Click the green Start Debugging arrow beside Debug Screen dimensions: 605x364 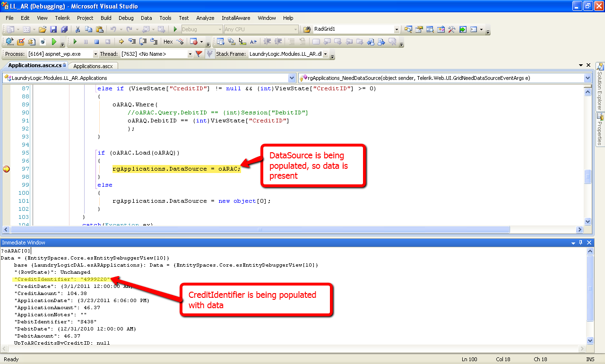coord(175,29)
